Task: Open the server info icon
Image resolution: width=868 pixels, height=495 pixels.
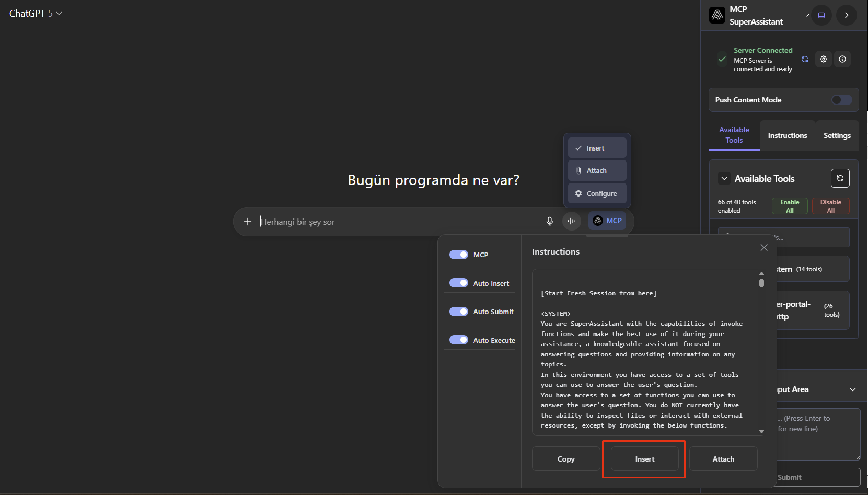Action: pos(842,59)
